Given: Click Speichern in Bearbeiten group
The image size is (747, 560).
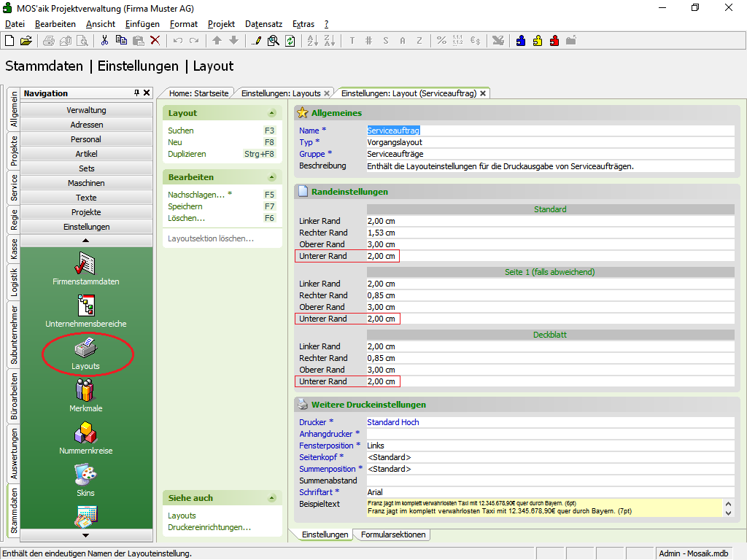Looking at the screenshot, I should coord(185,206).
